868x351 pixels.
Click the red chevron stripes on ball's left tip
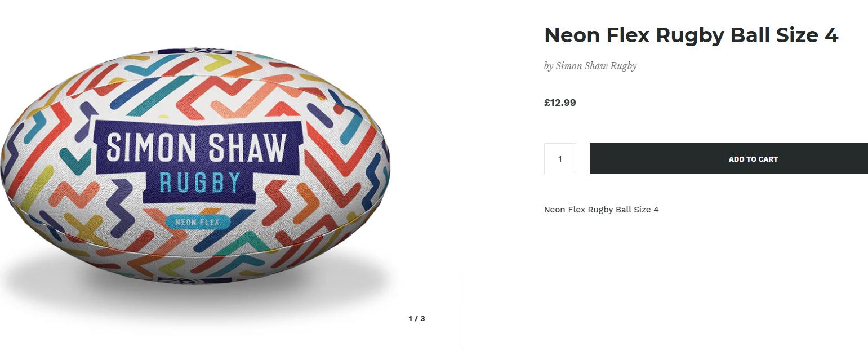click(23, 158)
